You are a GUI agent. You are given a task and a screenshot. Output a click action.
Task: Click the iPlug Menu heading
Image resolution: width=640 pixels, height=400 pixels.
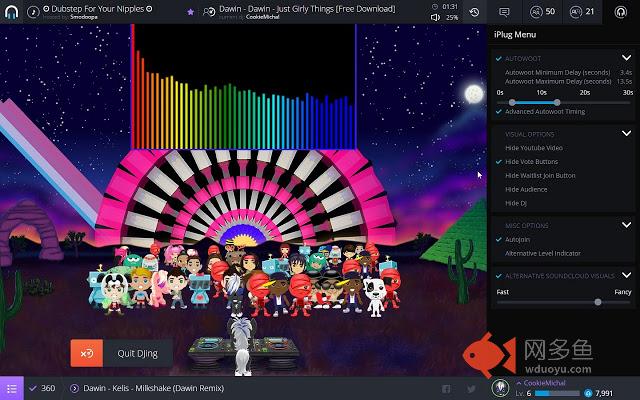coord(515,35)
